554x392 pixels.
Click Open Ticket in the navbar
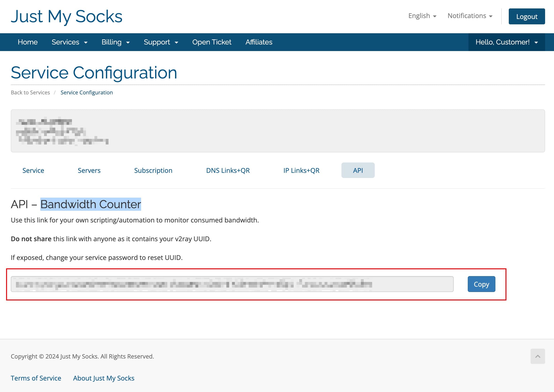point(212,42)
